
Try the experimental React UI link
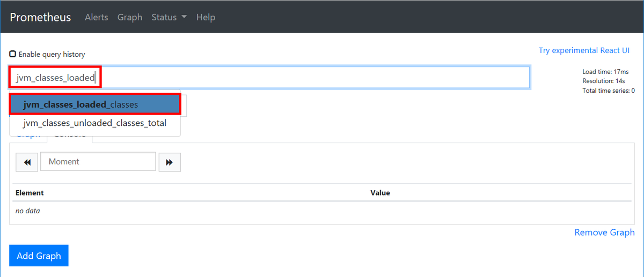point(584,50)
